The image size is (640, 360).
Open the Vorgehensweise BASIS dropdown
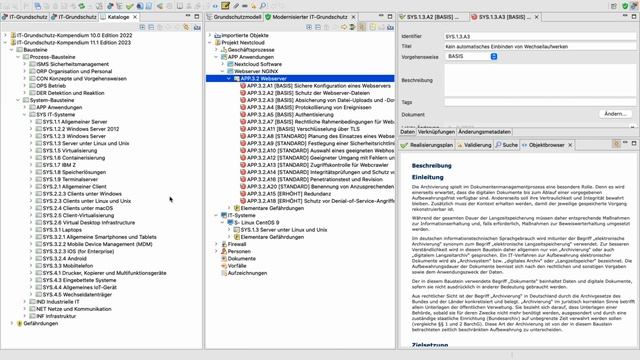click(471, 56)
